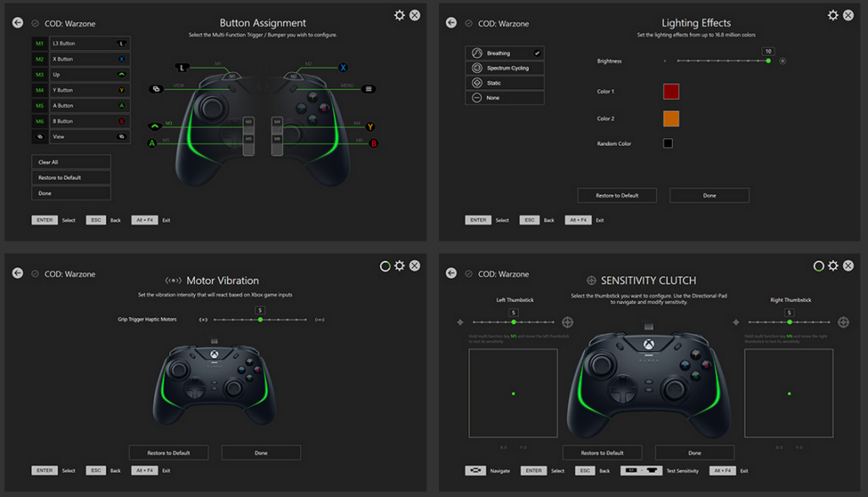Open M4 Y Button assignment row
This screenshot has height=497, width=868.
pos(81,90)
